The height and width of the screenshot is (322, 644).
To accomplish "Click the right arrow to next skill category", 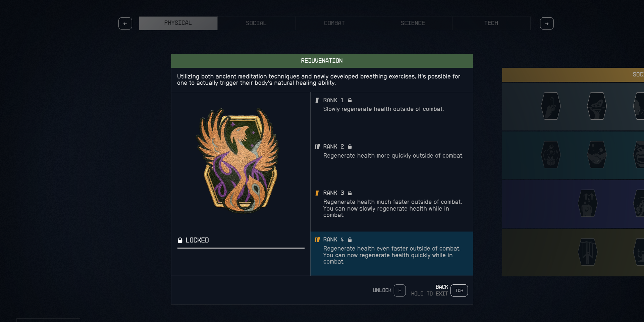I will (x=547, y=23).
